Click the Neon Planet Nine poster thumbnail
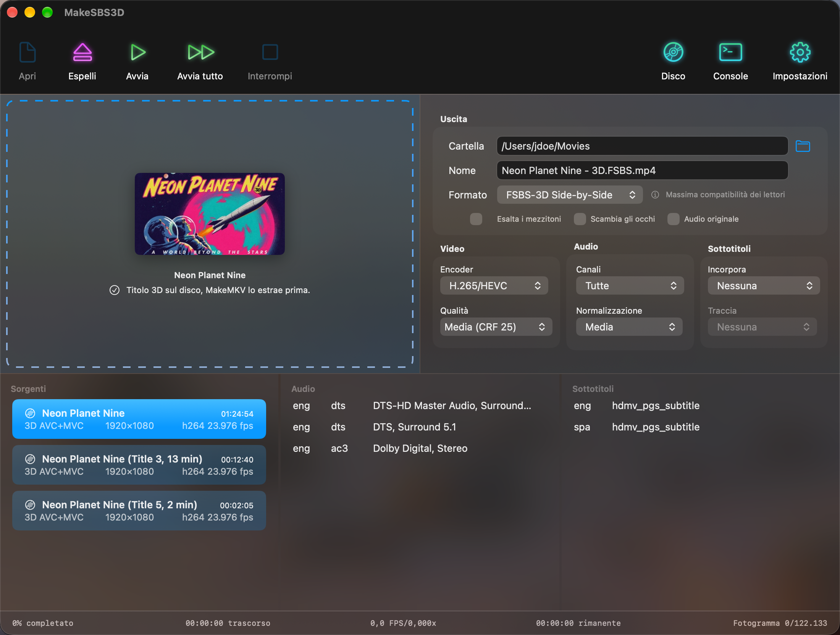Screen dimensions: 840x635 click(210, 214)
